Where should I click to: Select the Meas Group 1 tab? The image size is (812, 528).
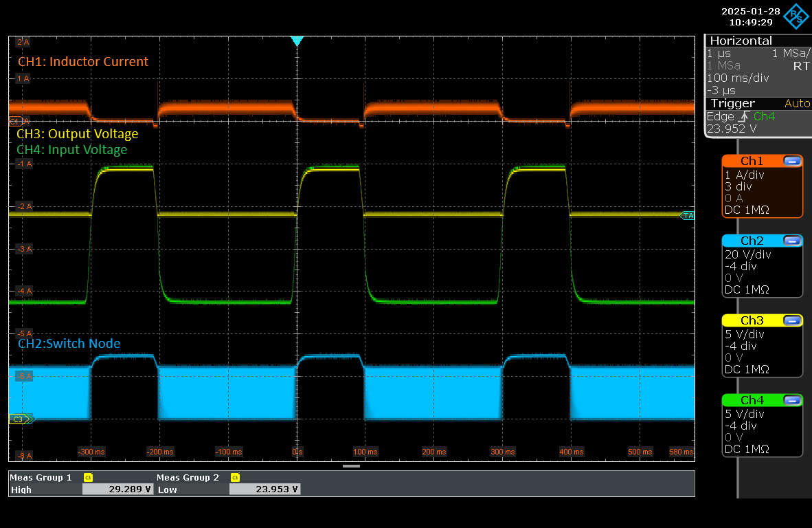[x=41, y=477]
